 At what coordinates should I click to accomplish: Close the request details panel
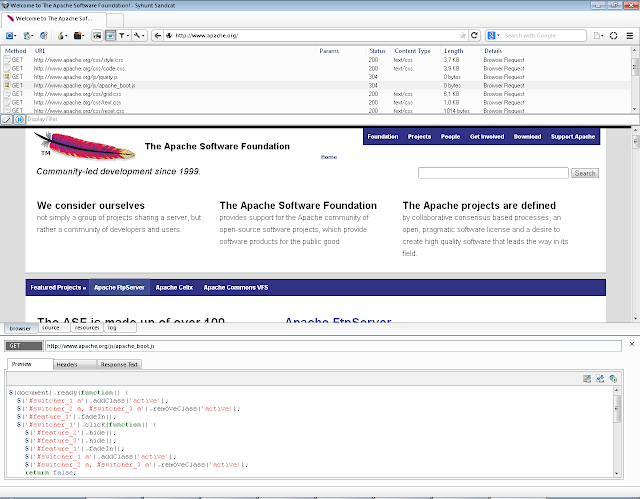click(x=632, y=344)
